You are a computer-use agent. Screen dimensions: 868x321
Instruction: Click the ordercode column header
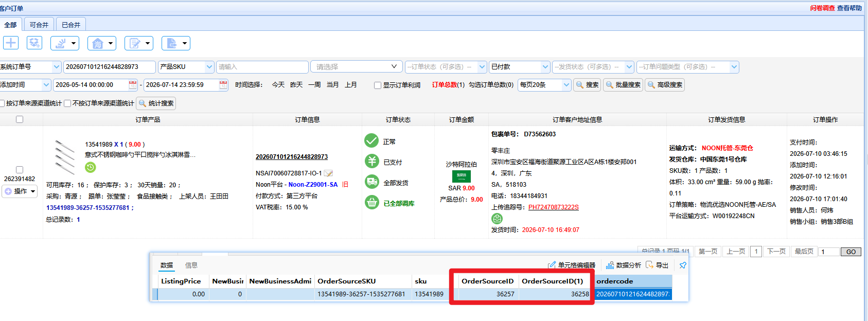tap(633, 281)
